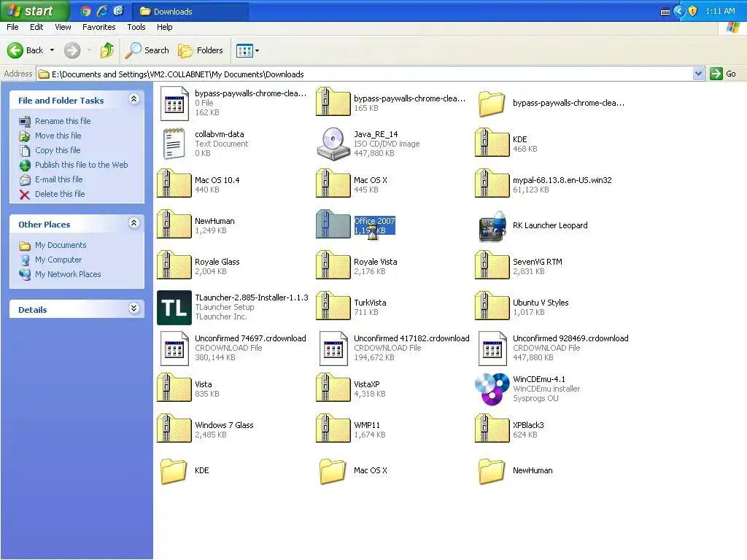Click the Back navigation arrow icon
This screenshot has height=560, width=747.
tap(15, 50)
